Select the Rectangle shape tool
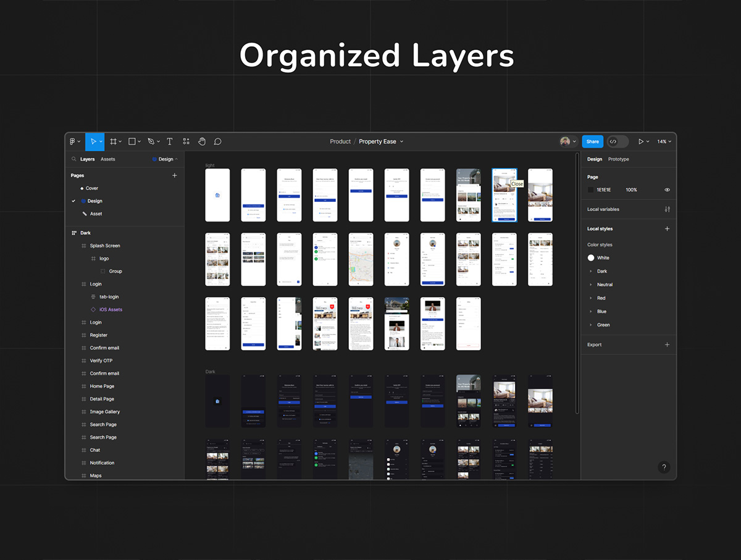This screenshot has width=741, height=560. [x=132, y=141]
